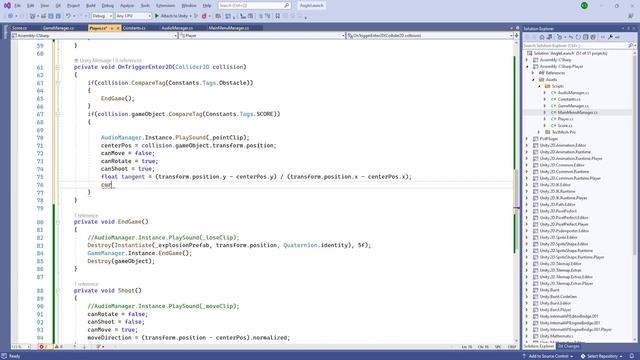Pin the Player.cs tab
This screenshot has height=360, width=640.
click(112, 28)
